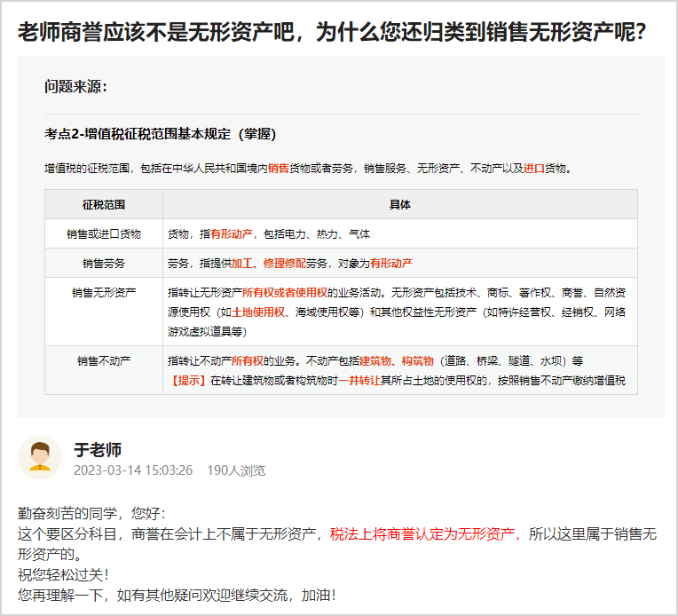
Task: Click the 190人浏览 view count
Action: (x=236, y=470)
